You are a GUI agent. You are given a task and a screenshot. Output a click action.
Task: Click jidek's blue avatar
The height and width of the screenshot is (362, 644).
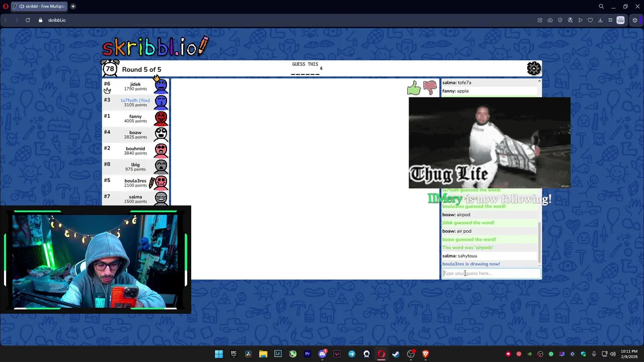[161, 86]
